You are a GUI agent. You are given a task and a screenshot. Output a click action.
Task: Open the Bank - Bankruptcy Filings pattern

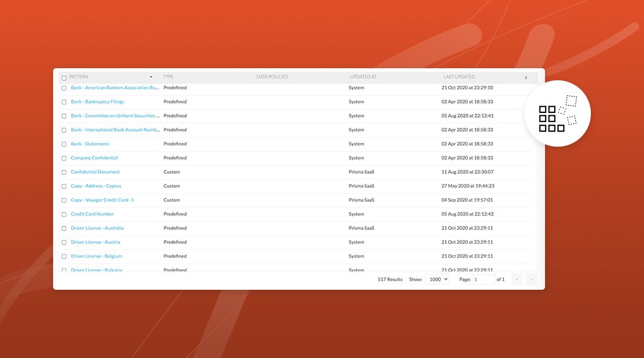coord(97,101)
